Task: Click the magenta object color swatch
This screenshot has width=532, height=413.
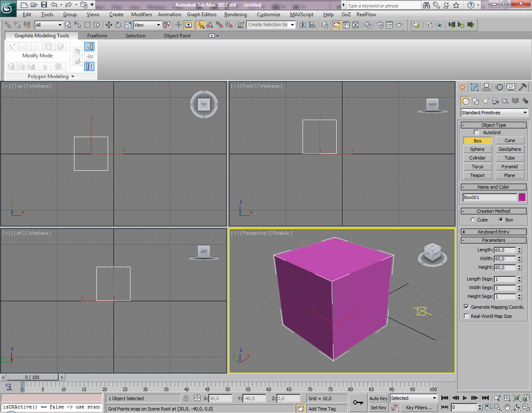Action: 522,197
